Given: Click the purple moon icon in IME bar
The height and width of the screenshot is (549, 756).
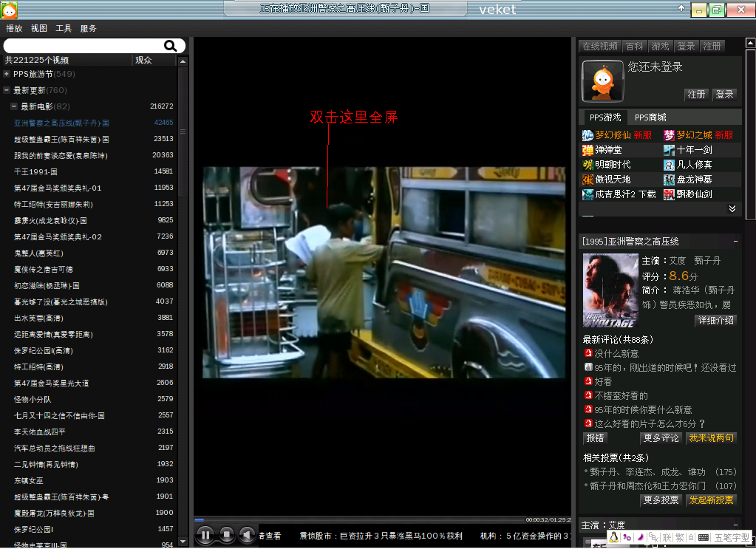Looking at the screenshot, I should click(640, 537).
